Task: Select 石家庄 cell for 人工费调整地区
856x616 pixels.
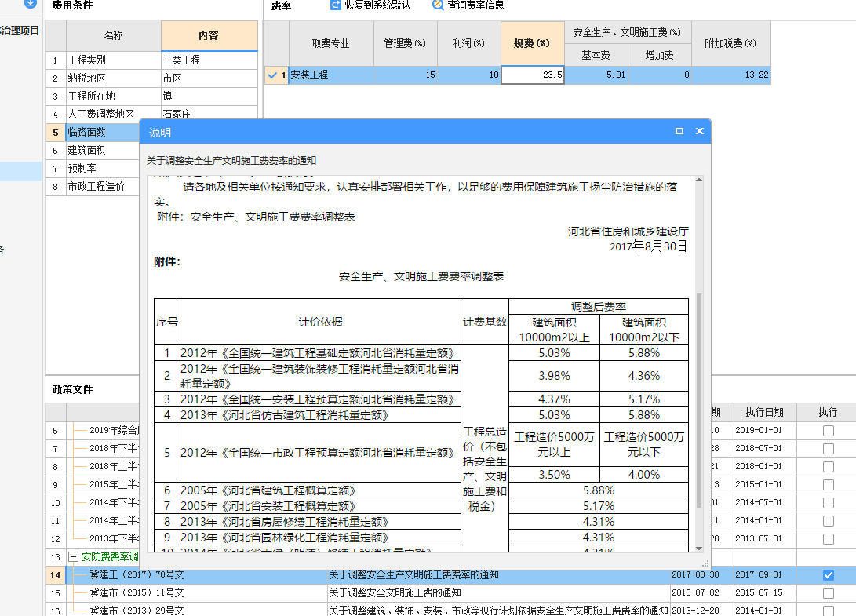Action: point(209,114)
